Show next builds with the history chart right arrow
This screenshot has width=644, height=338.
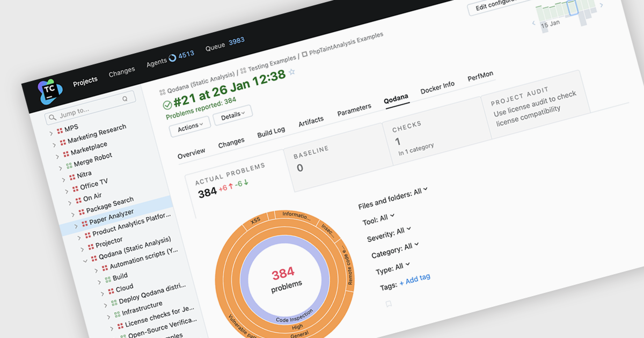coord(601,5)
